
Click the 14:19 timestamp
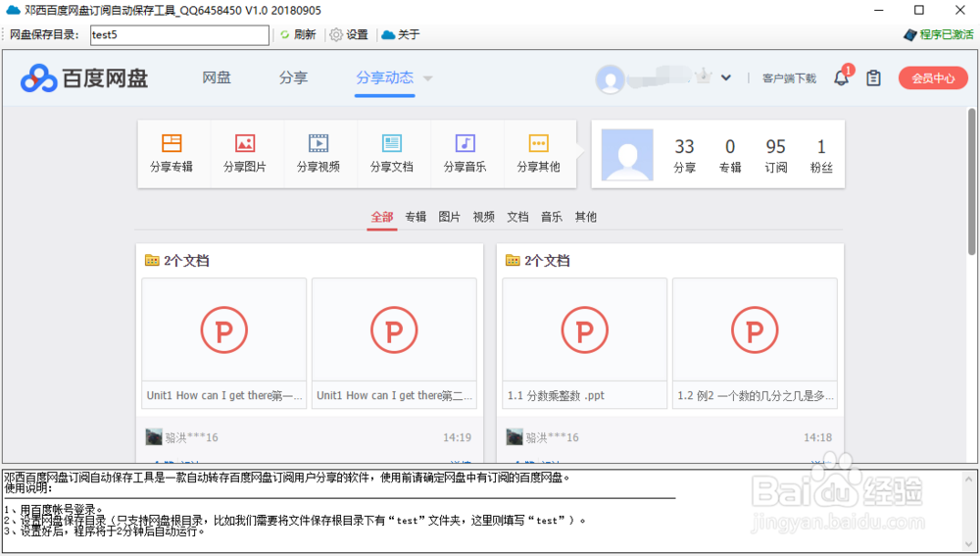point(457,437)
